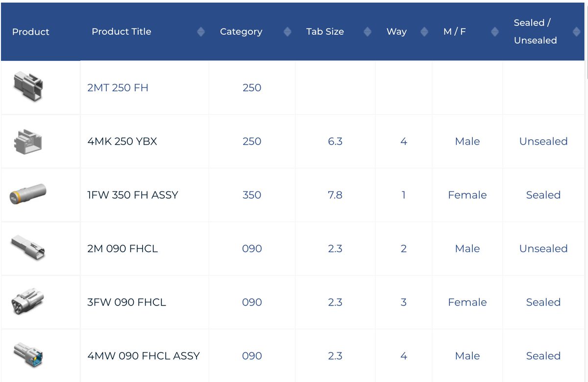Screen dimensions: 588x382
Task: Select category 090 in 4MW 090 FHCL ASSY row
Action: click(x=252, y=356)
